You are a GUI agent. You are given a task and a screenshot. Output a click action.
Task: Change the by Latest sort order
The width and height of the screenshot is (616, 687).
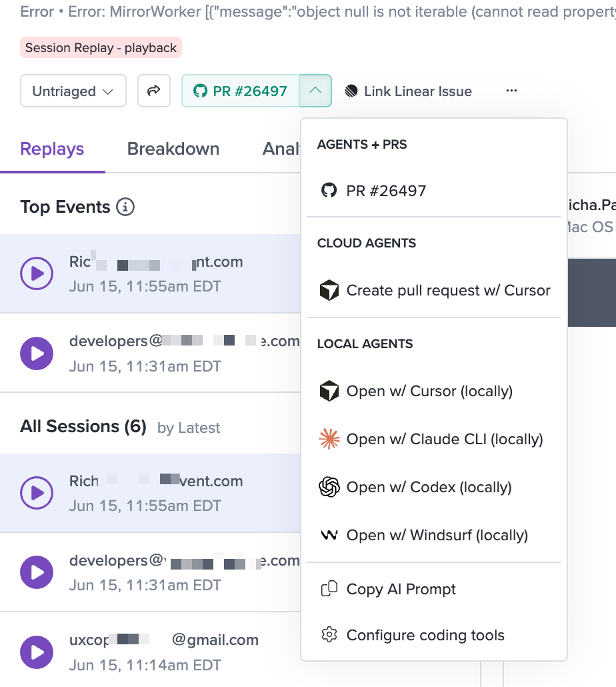[189, 428]
